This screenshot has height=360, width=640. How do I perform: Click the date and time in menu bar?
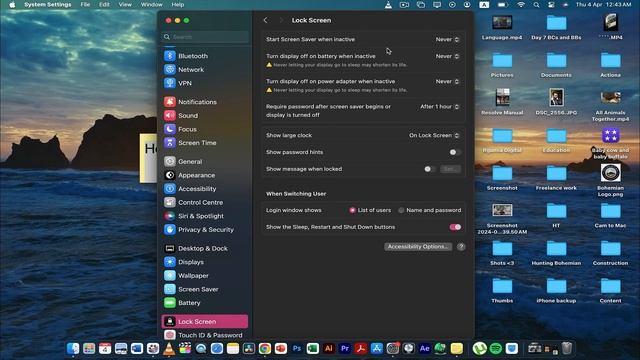603,4
